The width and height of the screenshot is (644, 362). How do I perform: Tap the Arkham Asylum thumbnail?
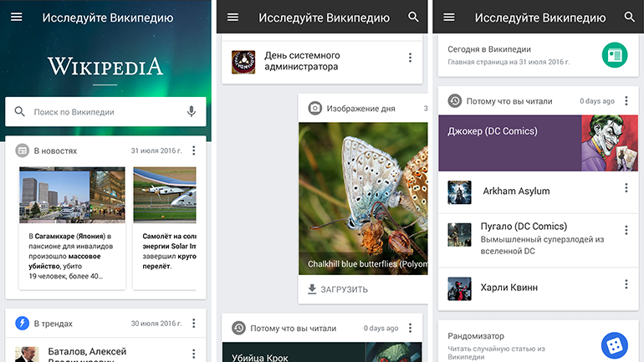(x=459, y=192)
